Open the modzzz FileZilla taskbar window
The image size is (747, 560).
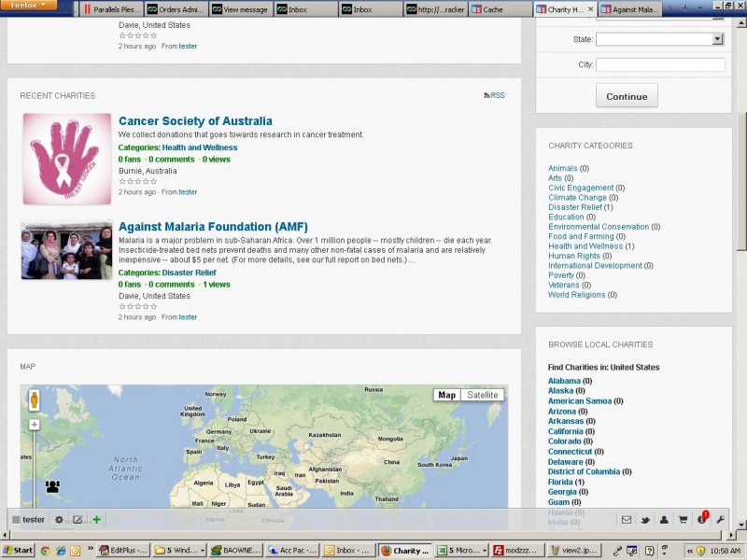517,551
